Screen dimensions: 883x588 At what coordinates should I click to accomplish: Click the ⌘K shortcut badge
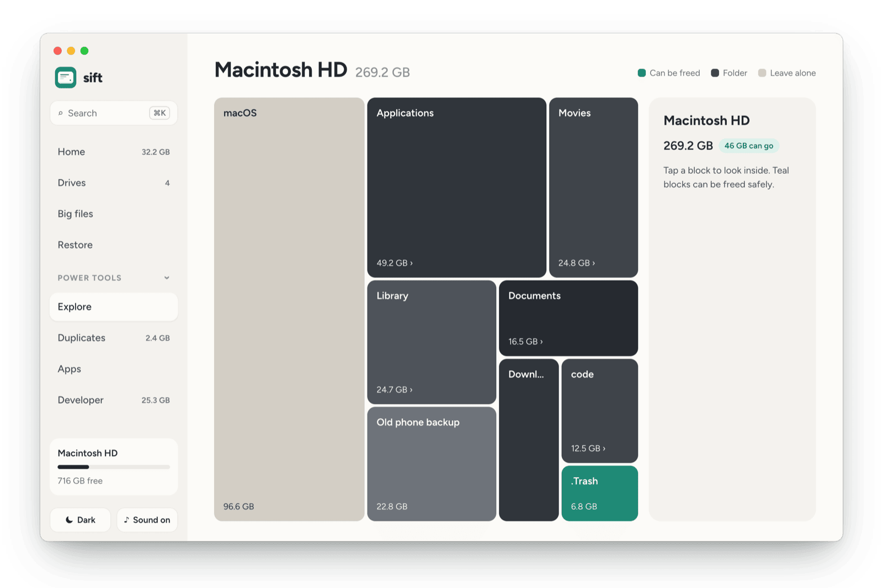(159, 113)
